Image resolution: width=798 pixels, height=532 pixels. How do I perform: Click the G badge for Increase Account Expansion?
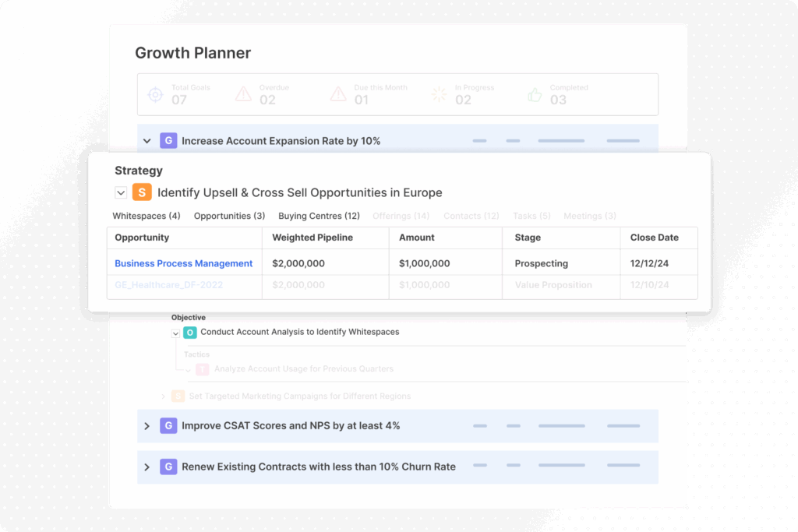(168, 140)
